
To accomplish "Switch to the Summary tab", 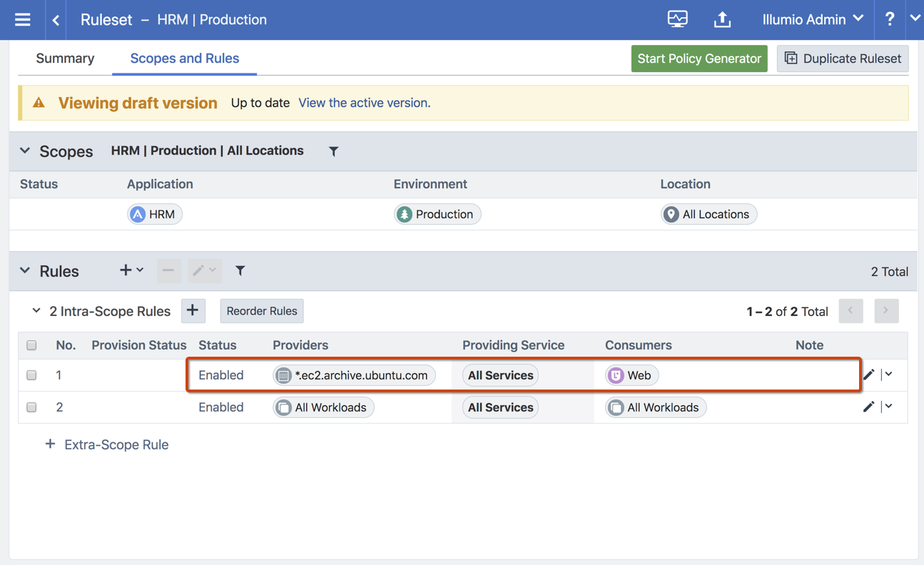I will click(x=65, y=58).
